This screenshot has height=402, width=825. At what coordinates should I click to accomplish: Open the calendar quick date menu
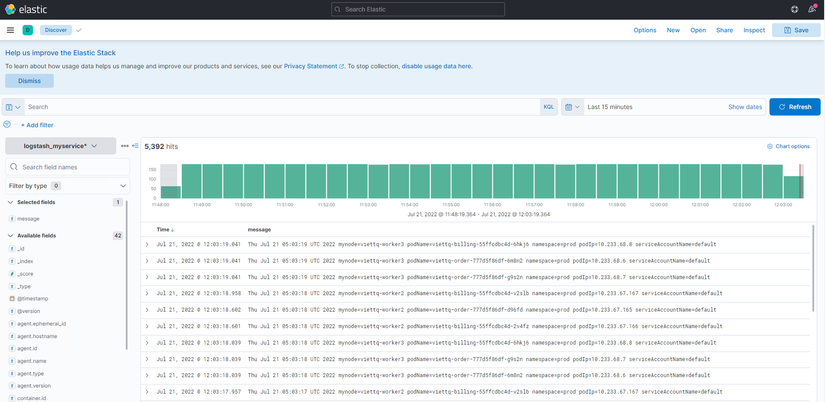[x=571, y=107]
